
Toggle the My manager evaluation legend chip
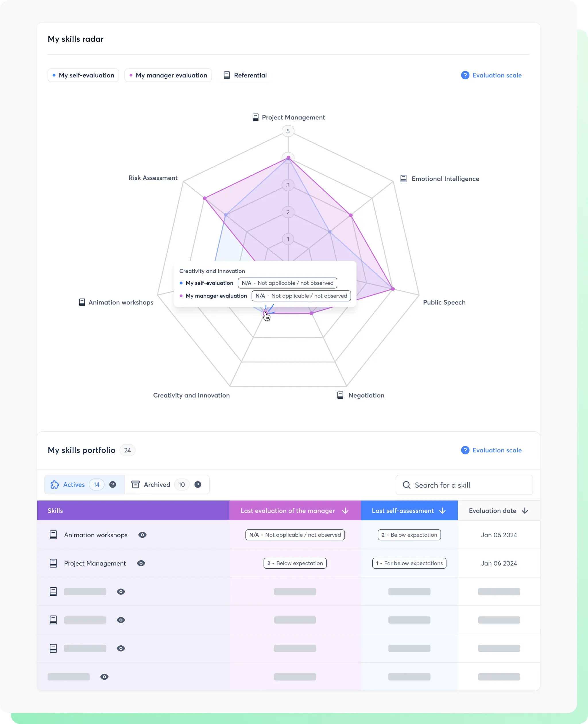(x=168, y=75)
